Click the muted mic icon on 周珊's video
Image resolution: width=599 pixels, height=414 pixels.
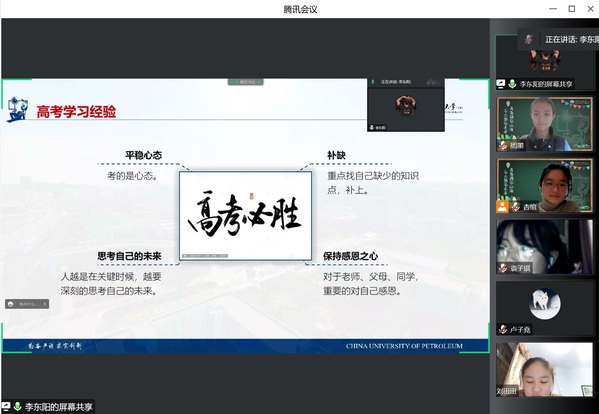(x=503, y=146)
